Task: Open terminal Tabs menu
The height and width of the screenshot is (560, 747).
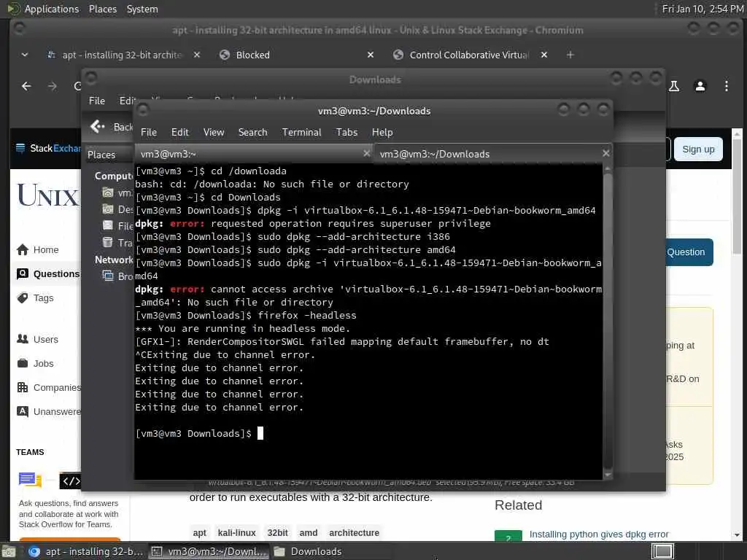Action: point(347,133)
